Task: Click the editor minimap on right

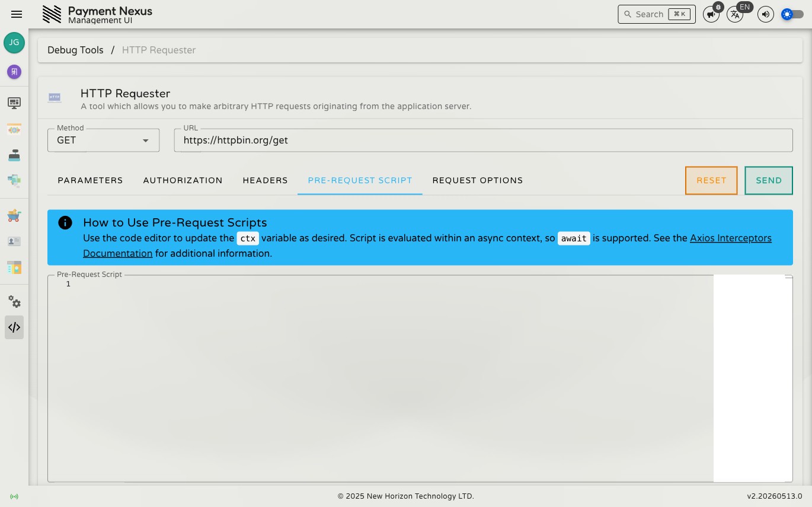Action: click(753, 378)
